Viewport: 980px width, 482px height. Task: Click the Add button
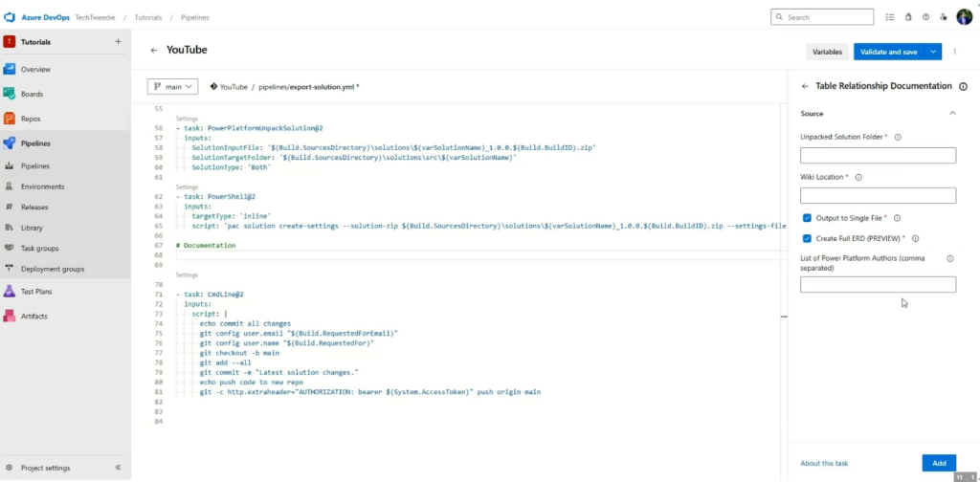(939, 463)
